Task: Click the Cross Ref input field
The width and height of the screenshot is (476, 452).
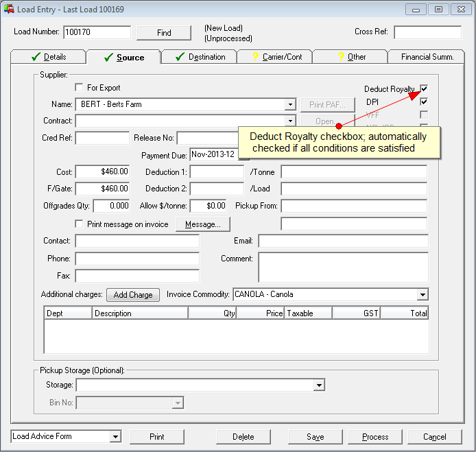Action: tap(427, 32)
